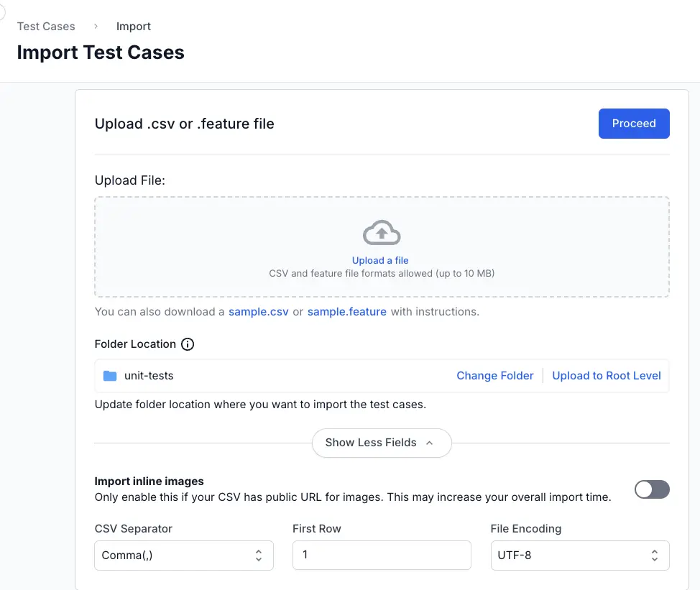Download the sample.feature file
This screenshot has width=700, height=590.
[x=347, y=312]
